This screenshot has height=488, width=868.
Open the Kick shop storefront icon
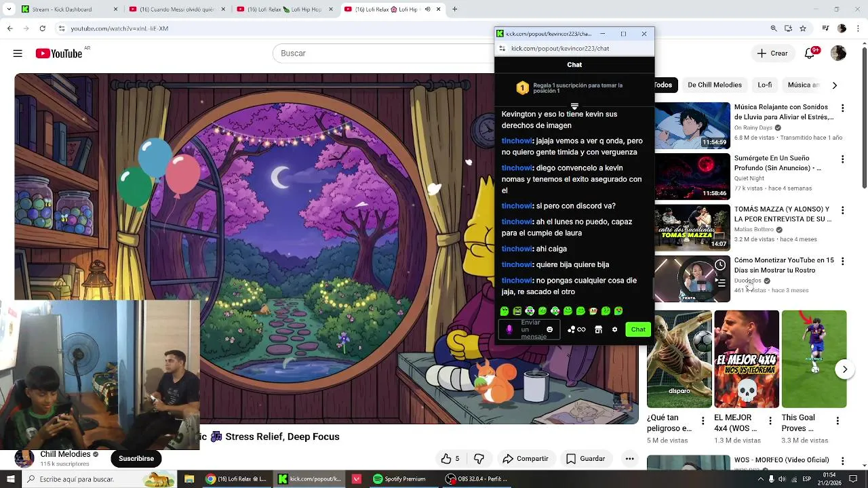[x=598, y=329]
